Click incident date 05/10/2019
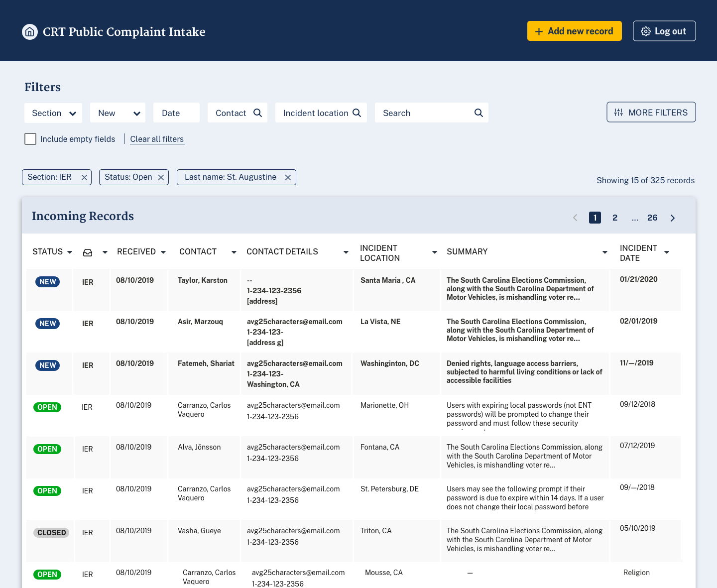This screenshot has height=588, width=717. [638, 528]
